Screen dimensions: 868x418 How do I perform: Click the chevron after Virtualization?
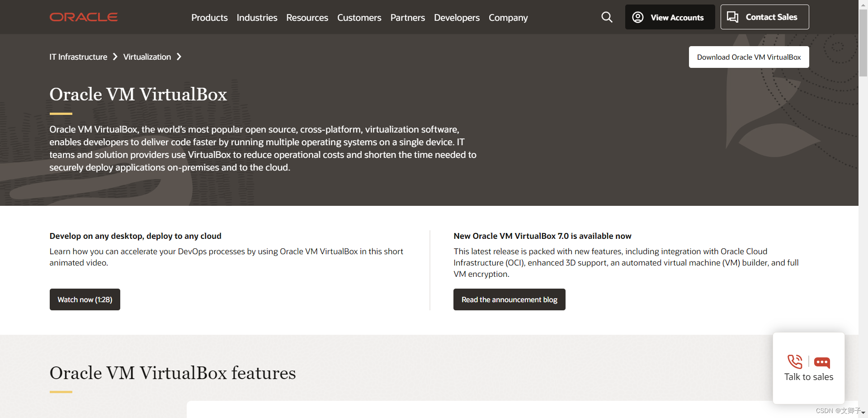(179, 57)
